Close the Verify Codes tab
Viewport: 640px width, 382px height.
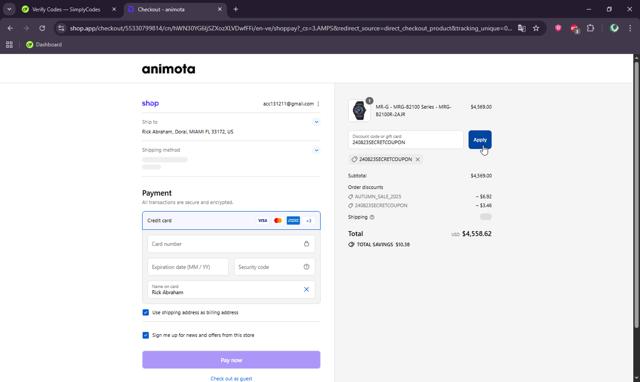click(x=114, y=9)
